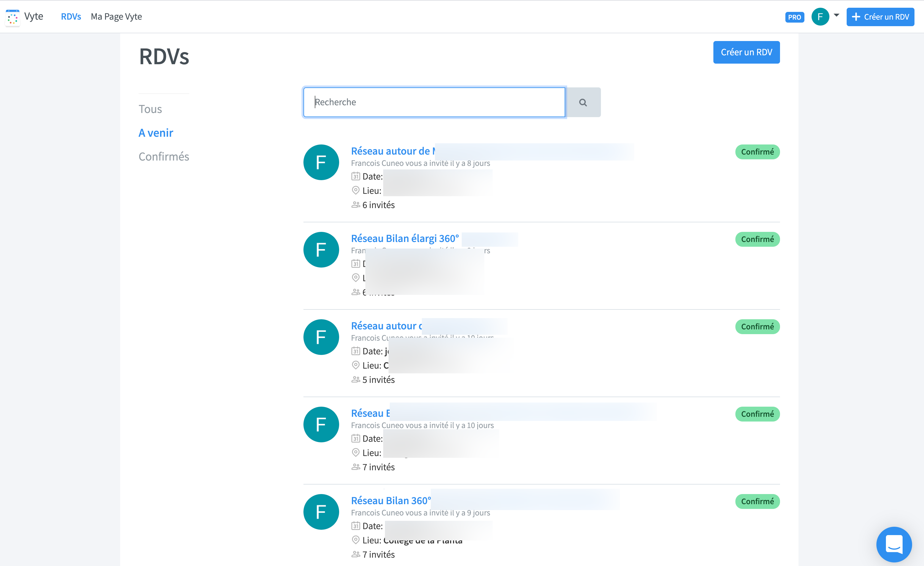Click guests icon next to '6 invités'
The image size is (924, 566).
(x=355, y=205)
